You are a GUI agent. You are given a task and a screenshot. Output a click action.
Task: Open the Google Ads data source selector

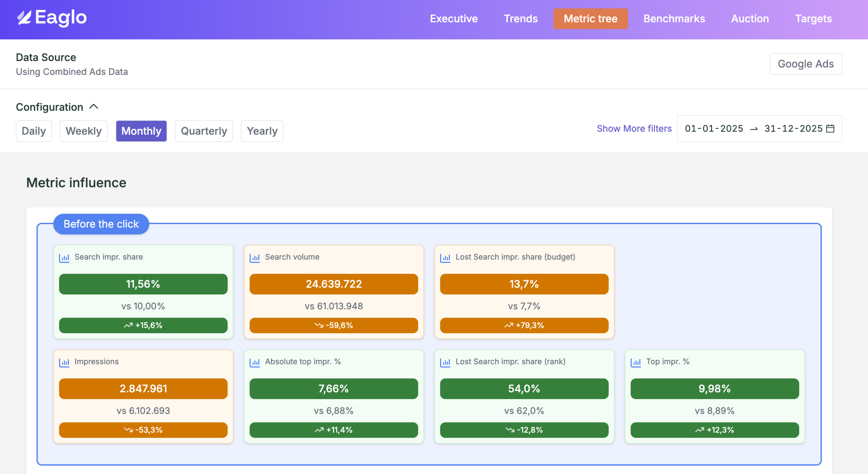tap(805, 64)
